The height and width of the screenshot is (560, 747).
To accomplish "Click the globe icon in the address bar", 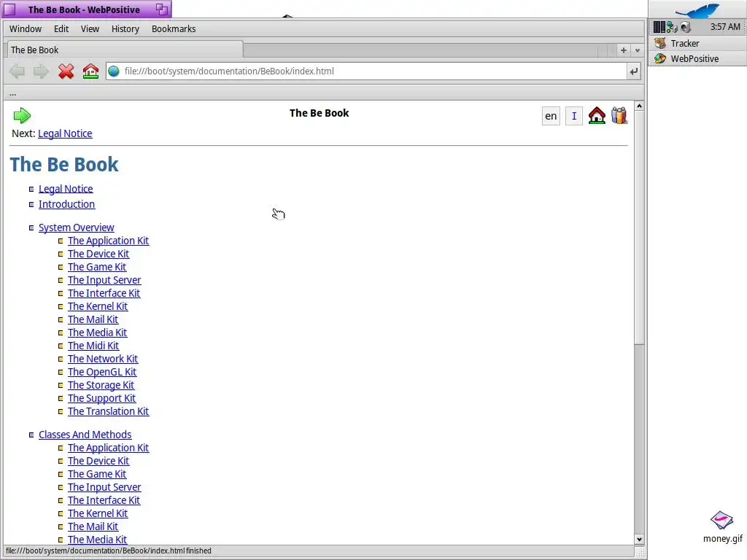I will 113,71.
